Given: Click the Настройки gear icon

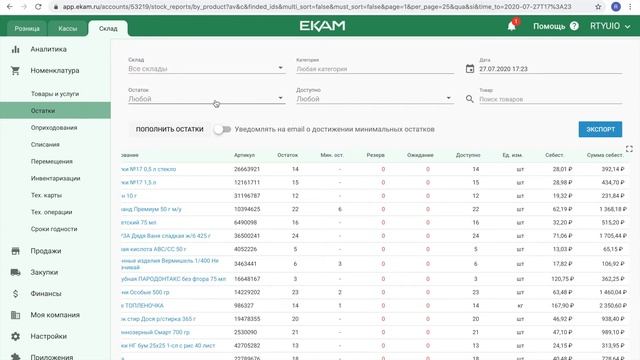Looking at the screenshot, I should (x=16, y=336).
